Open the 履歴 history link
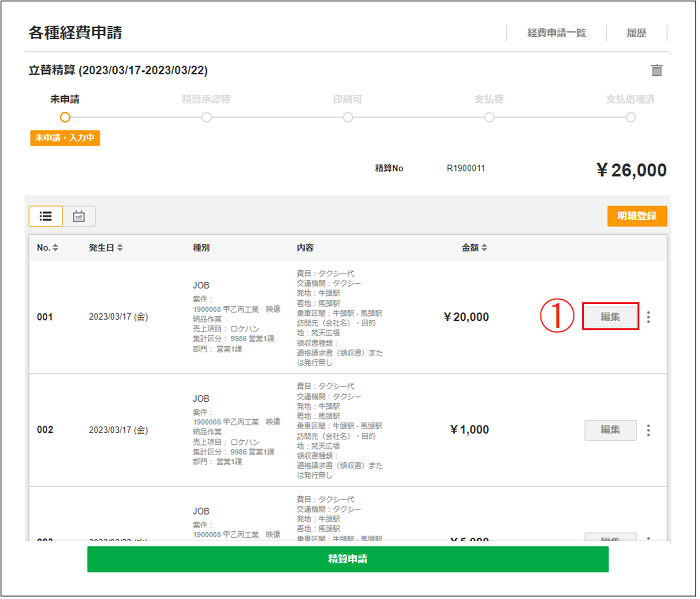700x599 pixels. click(636, 33)
